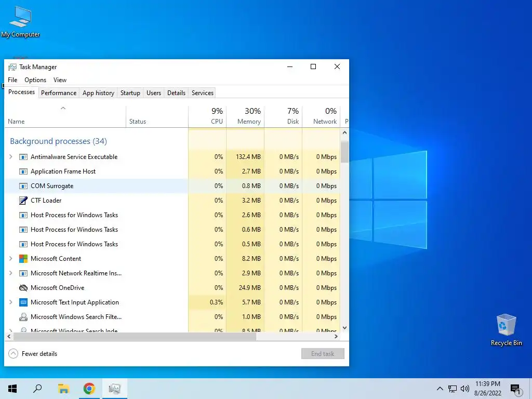Open taskbar search magnifier
Viewport: 532px width, 399px height.
point(37,389)
